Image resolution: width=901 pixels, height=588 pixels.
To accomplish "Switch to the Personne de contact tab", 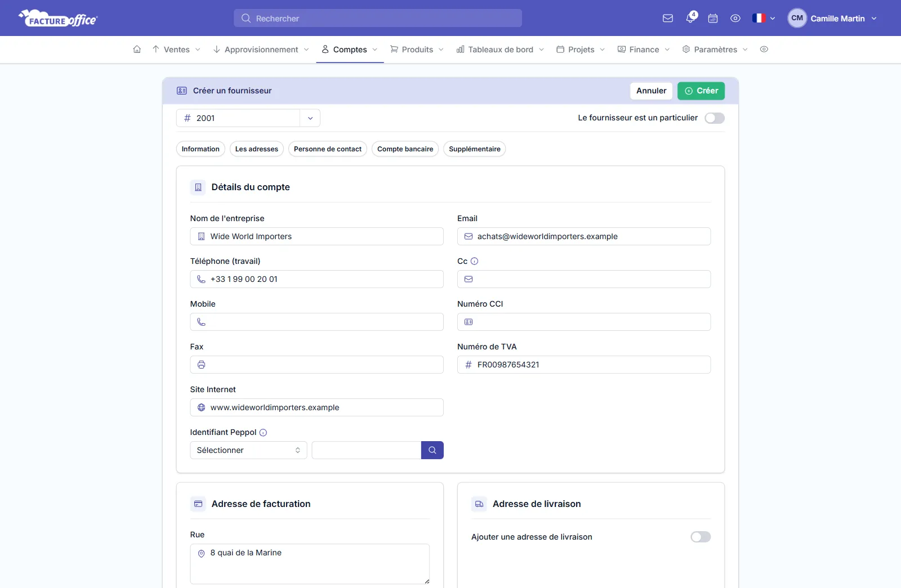I will [328, 149].
